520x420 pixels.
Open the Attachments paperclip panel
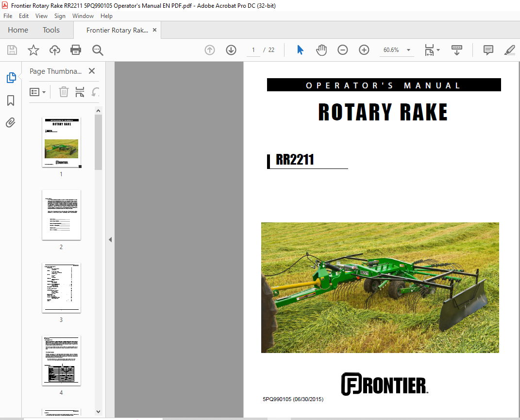11,122
